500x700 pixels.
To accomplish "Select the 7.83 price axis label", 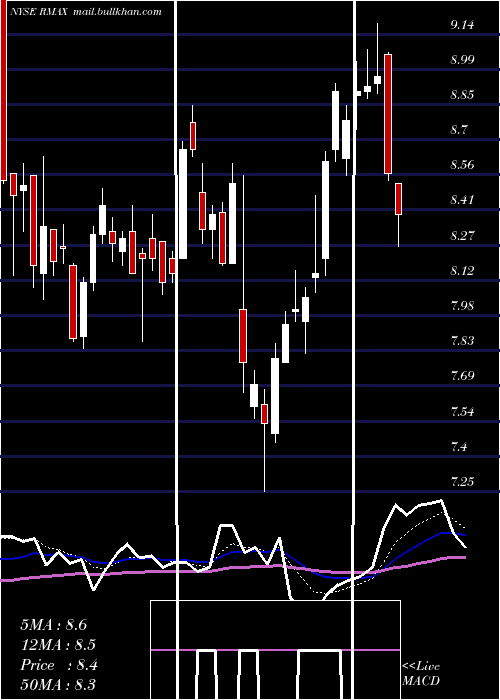I will point(462,341).
